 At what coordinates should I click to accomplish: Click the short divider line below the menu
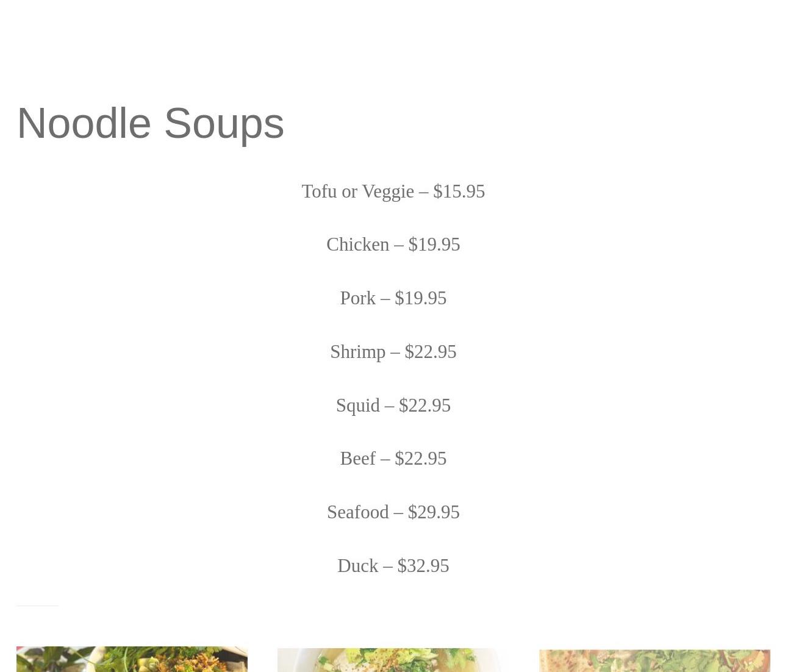[x=37, y=606]
